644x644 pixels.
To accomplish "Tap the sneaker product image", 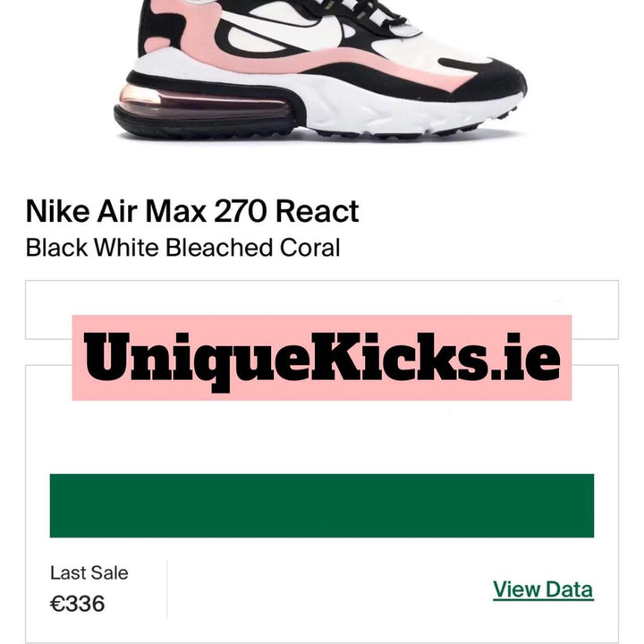I will 320,70.
